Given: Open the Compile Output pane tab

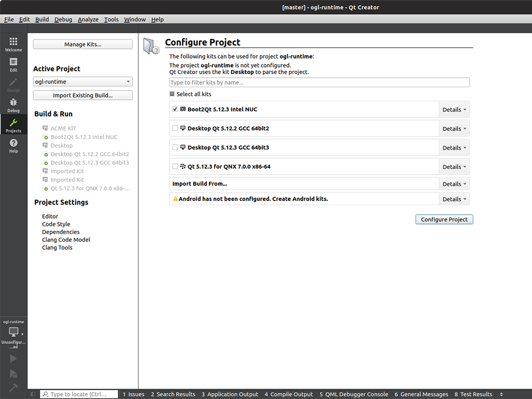Looking at the screenshot, I should pyautogui.click(x=288, y=394).
